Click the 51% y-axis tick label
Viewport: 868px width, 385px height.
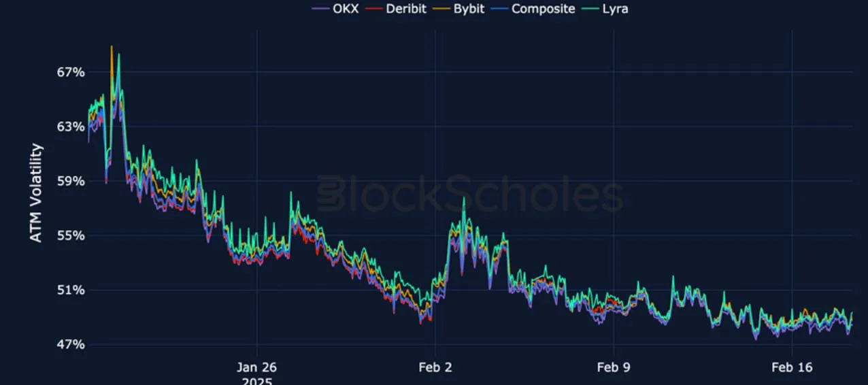tap(71, 290)
